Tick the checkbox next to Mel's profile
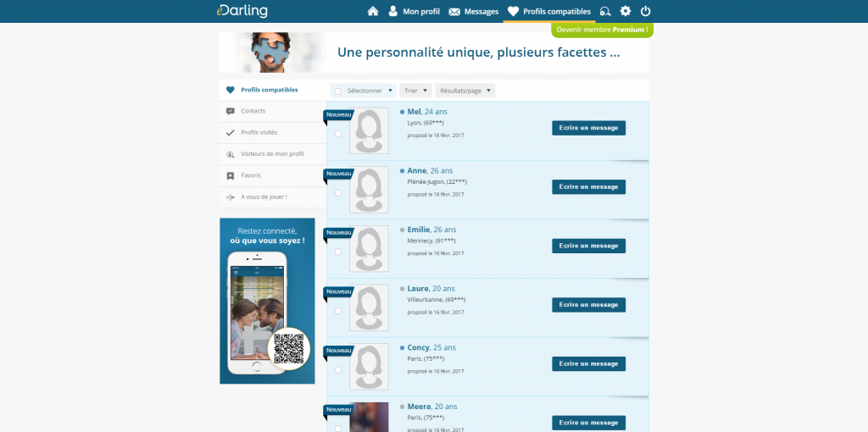This screenshot has width=868, height=432. 338,134
